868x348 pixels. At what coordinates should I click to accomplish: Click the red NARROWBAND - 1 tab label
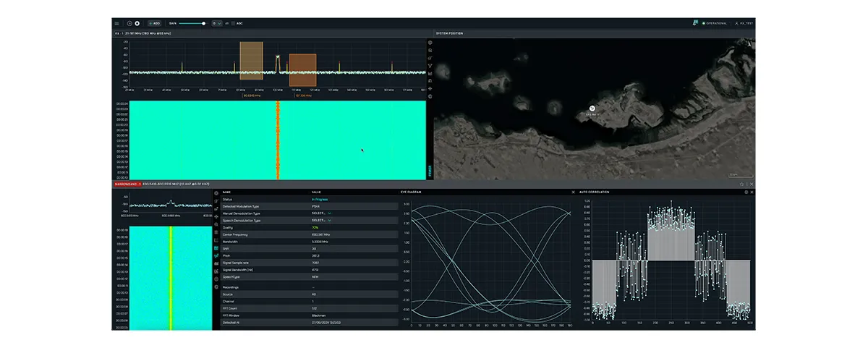tap(127, 184)
